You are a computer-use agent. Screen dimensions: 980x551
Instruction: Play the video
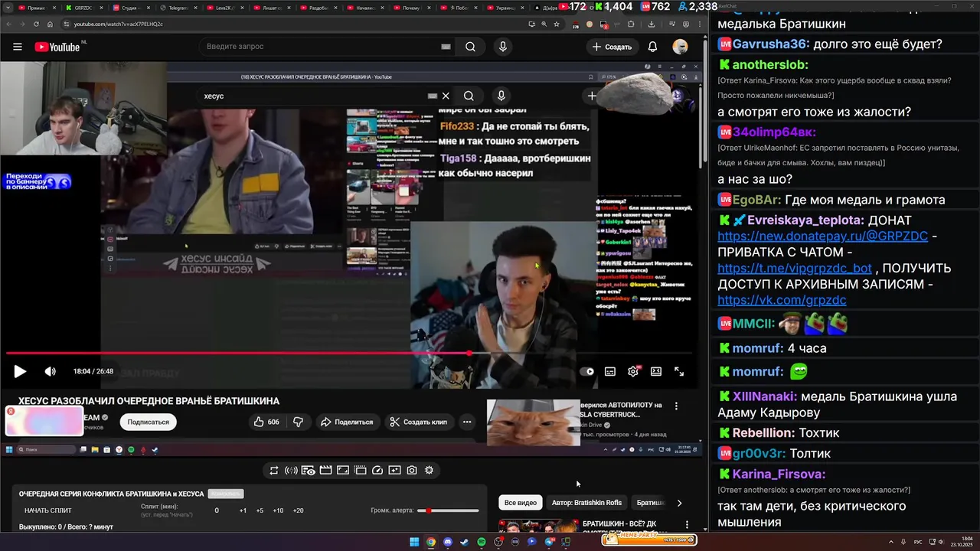click(x=20, y=371)
